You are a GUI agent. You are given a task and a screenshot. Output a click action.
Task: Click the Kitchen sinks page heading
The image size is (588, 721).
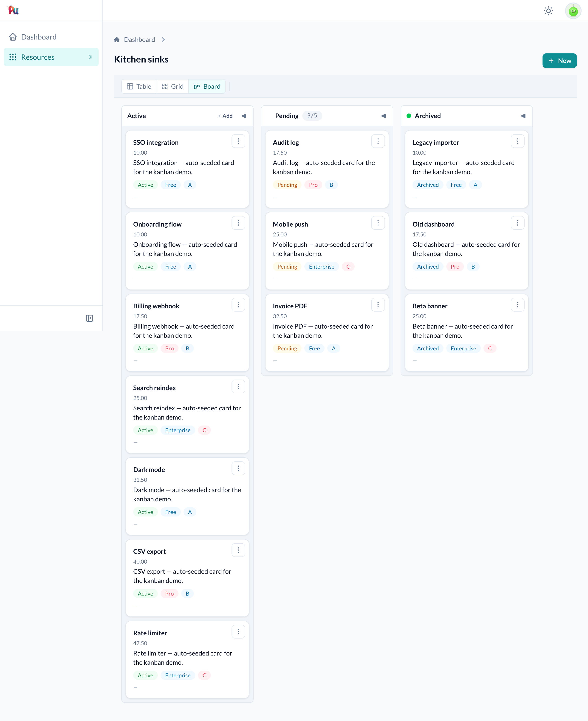click(141, 60)
